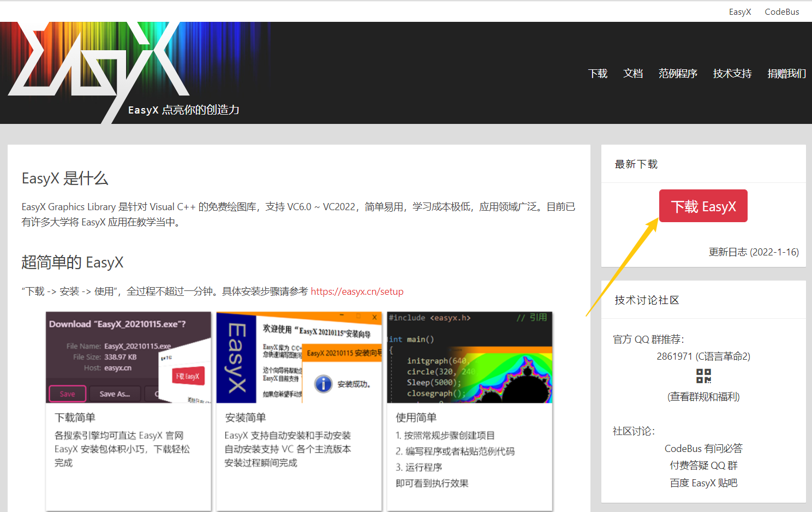Click the QQ group QR code icon

pos(703,376)
